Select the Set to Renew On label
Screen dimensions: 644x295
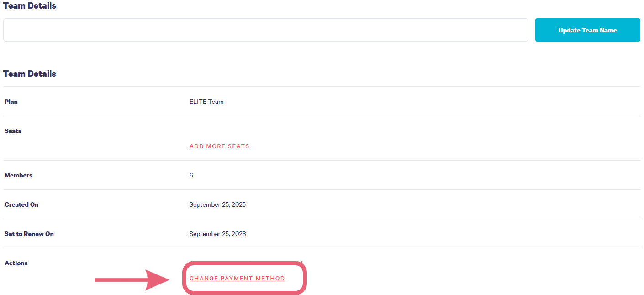(29, 234)
